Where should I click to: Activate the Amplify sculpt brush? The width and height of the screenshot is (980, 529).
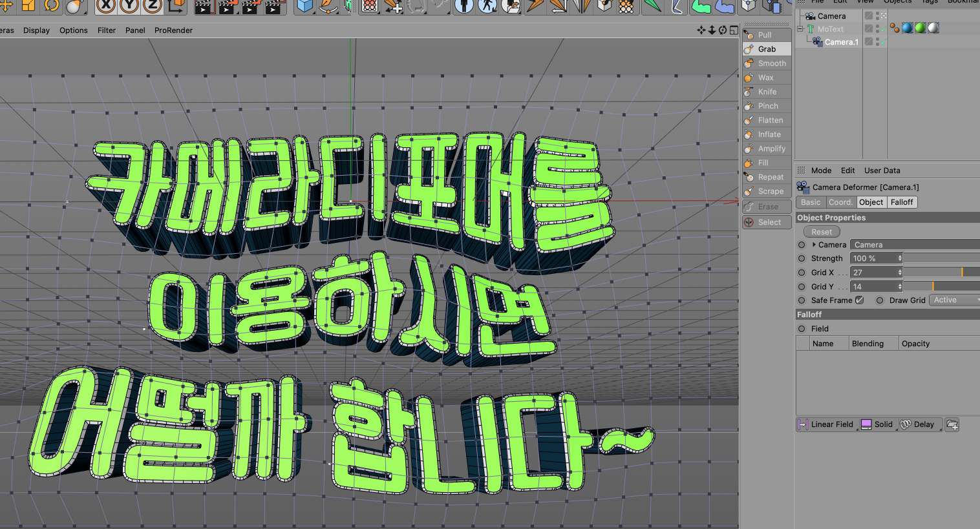pyautogui.click(x=767, y=149)
